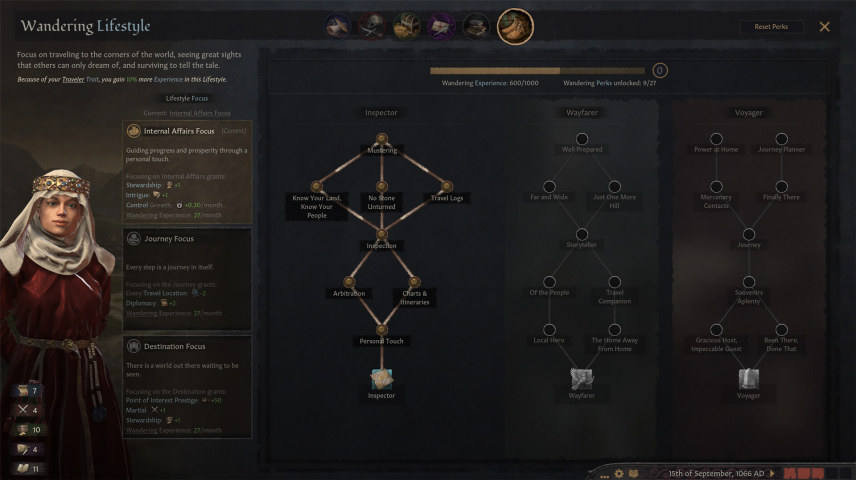Open the Diplomacy lifestyle scroll icon
This screenshot has width=856, height=480.
pyautogui.click(x=336, y=26)
